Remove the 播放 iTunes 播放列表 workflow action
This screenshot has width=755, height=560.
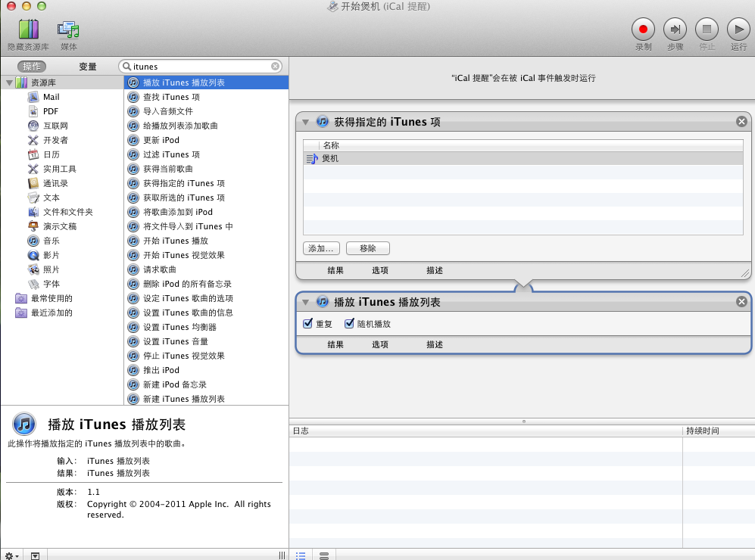coord(741,302)
